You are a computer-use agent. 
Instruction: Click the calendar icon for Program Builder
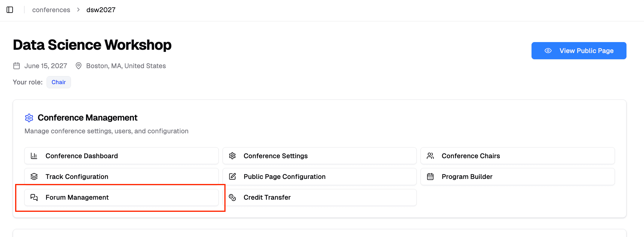point(430,177)
